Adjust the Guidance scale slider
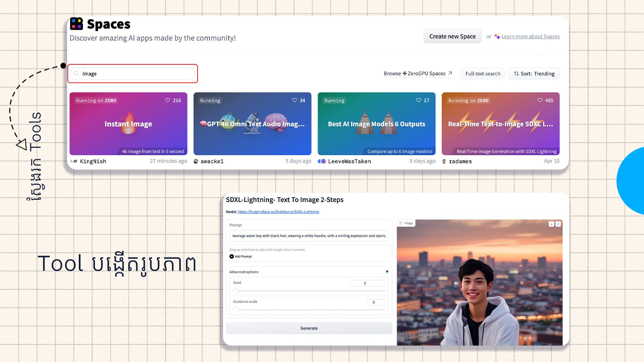 click(x=309, y=310)
